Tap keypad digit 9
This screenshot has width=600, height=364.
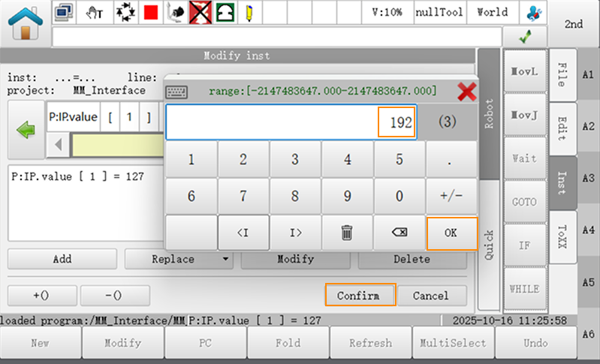[x=347, y=196]
